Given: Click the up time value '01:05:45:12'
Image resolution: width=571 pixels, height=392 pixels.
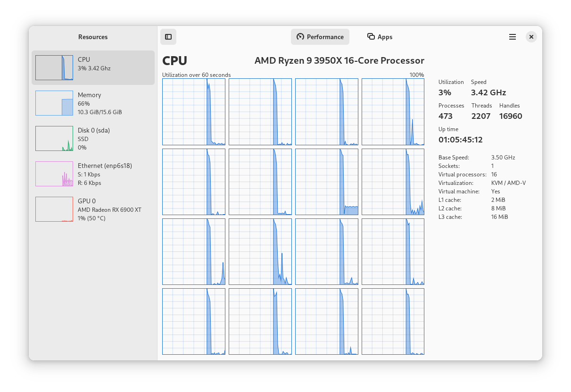Looking at the screenshot, I should (461, 140).
